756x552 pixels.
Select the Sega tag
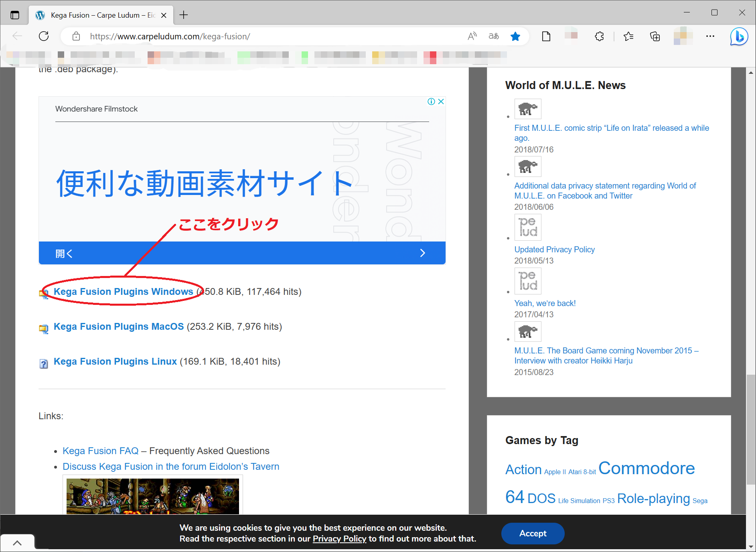tap(700, 501)
